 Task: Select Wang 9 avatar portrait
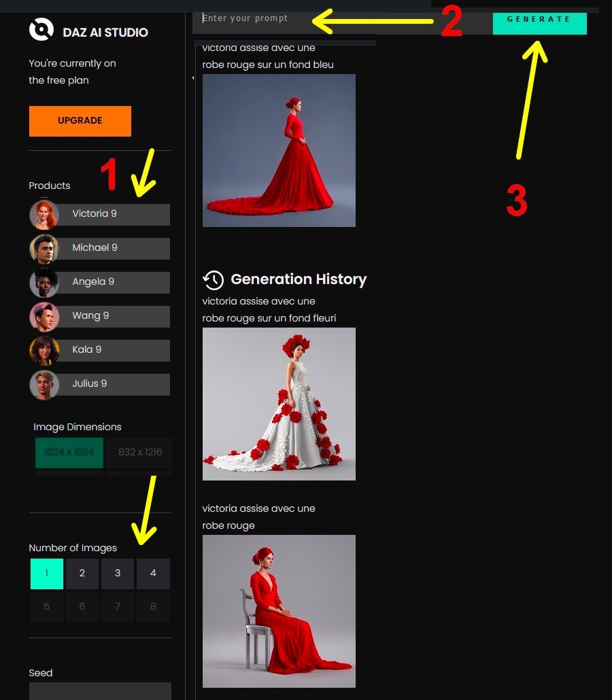point(44,317)
